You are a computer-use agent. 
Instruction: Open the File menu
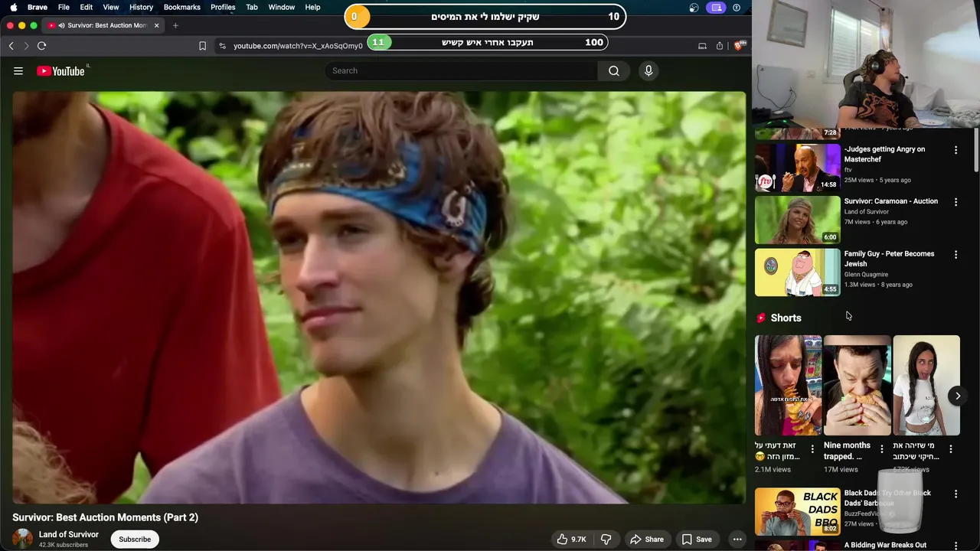pyautogui.click(x=64, y=7)
